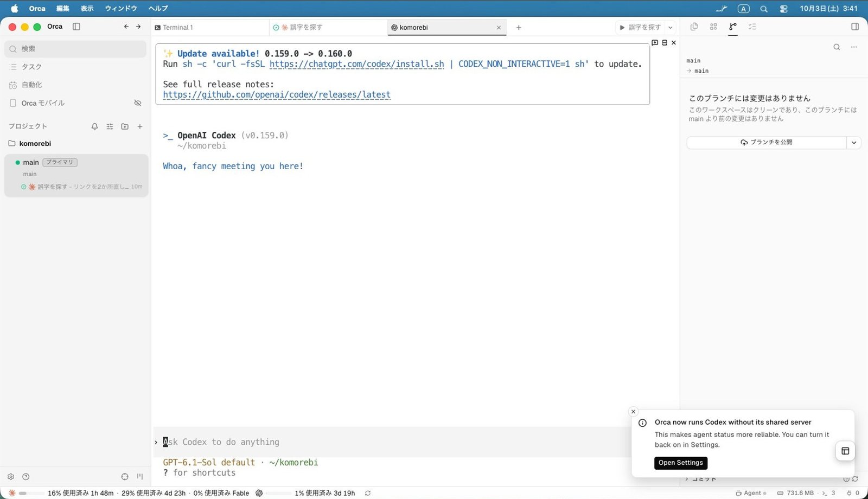Close the terminal pane with X
This screenshot has height=499, width=868.
(x=674, y=42)
